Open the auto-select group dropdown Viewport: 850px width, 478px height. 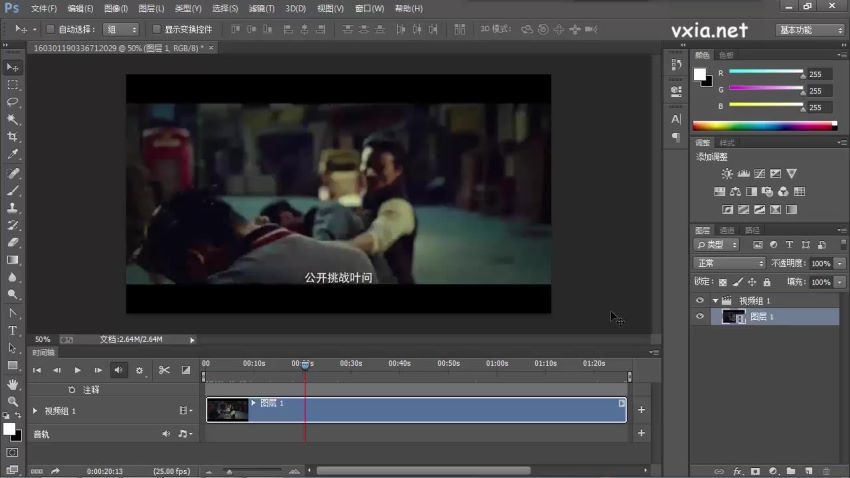pos(121,29)
